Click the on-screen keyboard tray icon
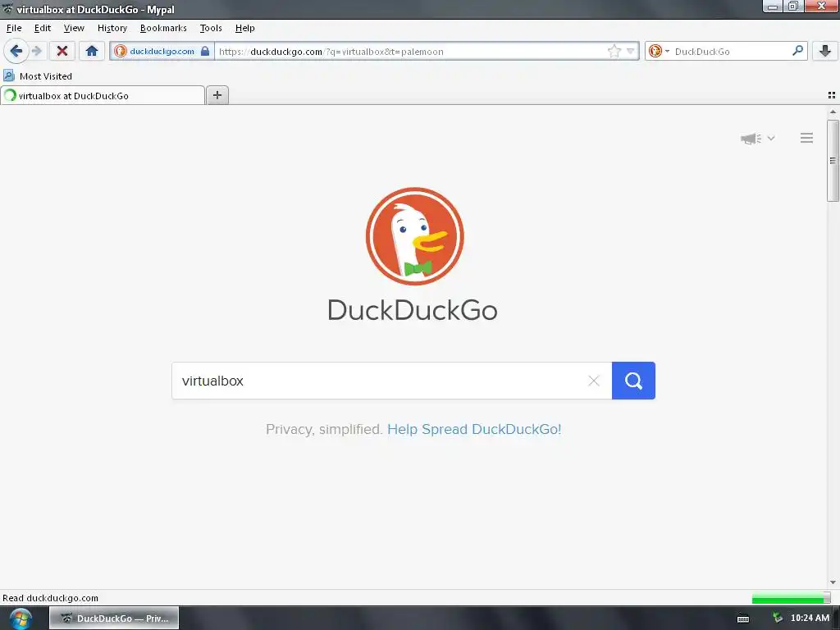The image size is (840, 630). pyautogui.click(x=743, y=619)
